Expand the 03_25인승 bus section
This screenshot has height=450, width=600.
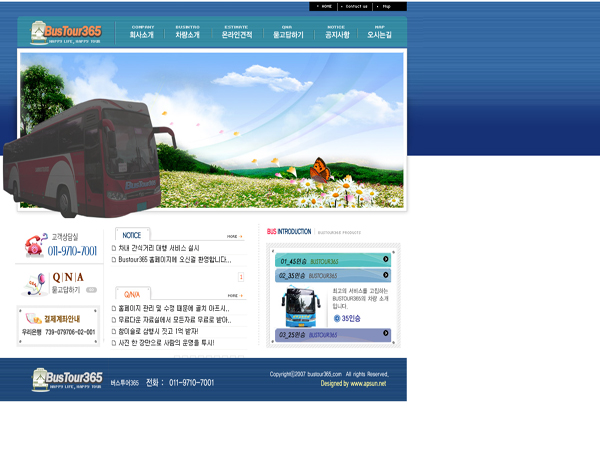(x=332, y=335)
